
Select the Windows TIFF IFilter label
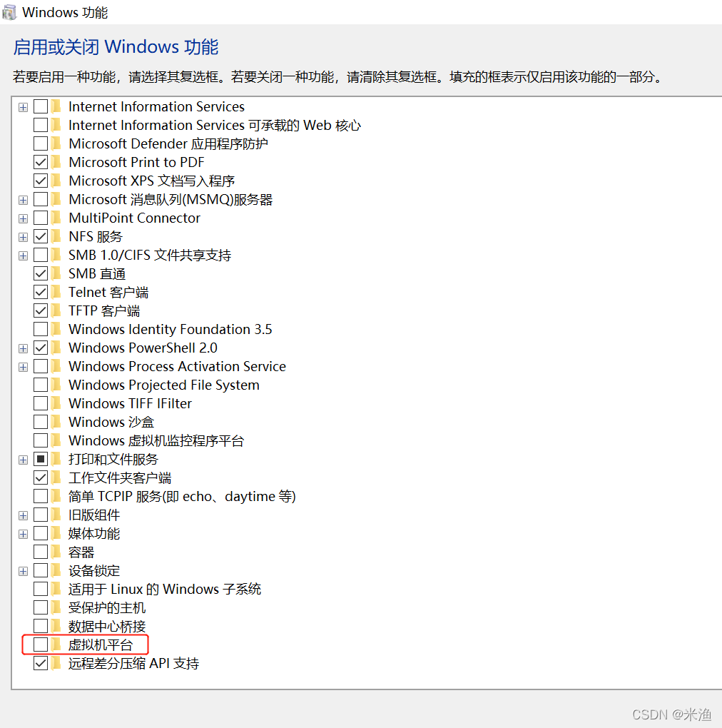[131, 403]
